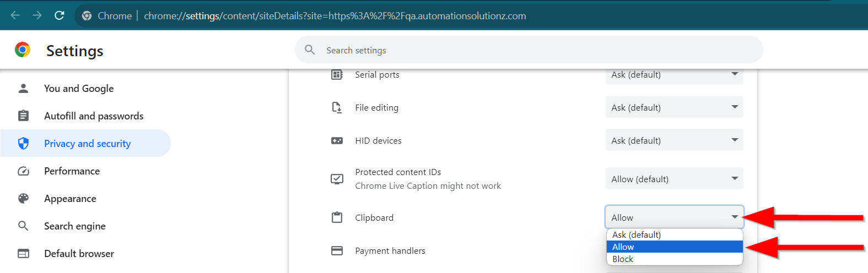This screenshot has height=273, width=868.
Task: Open the Serial ports permission dropdown
Action: tap(674, 75)
